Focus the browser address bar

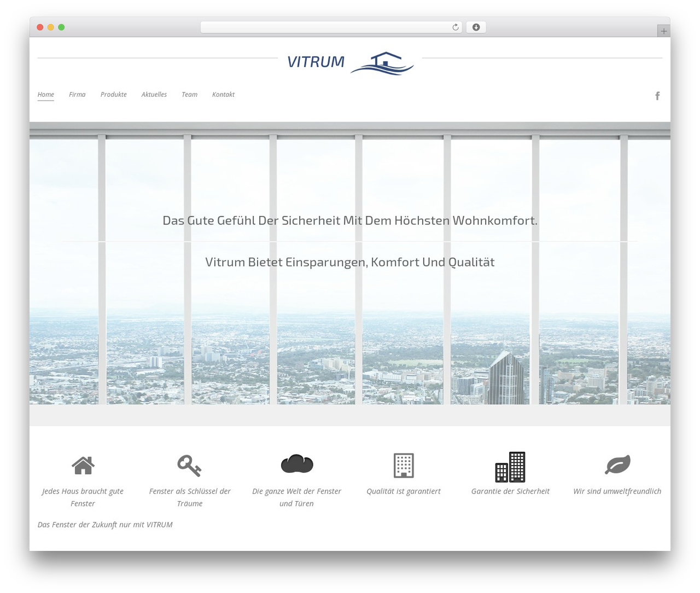coord(331,27)
